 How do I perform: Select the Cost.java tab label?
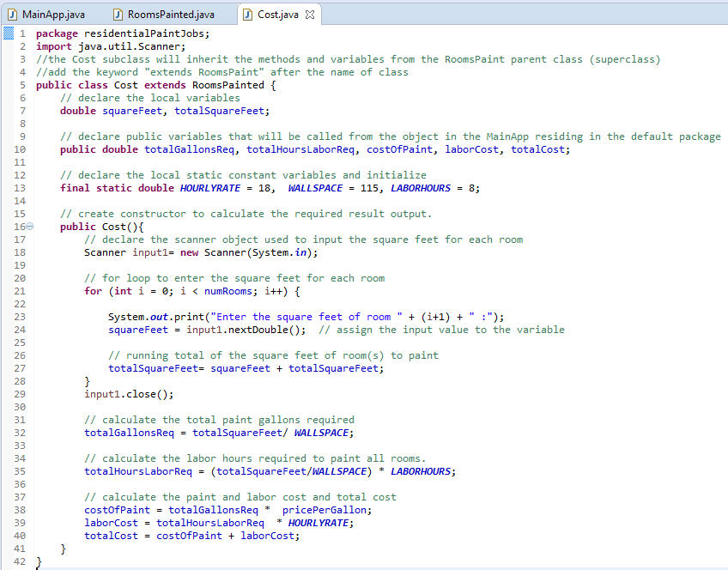(279, 15)
